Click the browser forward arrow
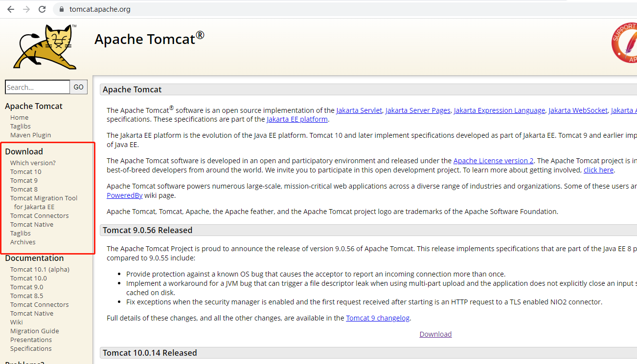Viewport: 637px width, 364px height. coord(26,9)
